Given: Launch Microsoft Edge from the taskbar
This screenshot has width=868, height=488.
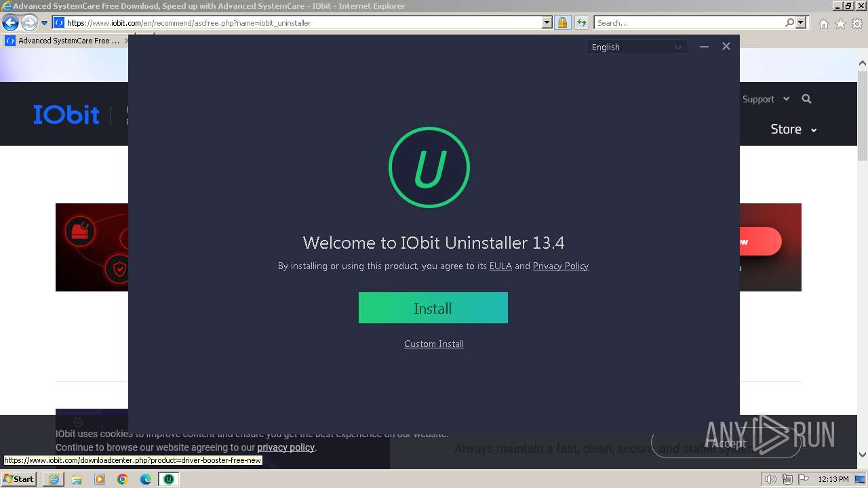Looking at the screenshot, I should click(x=146, y=479).
